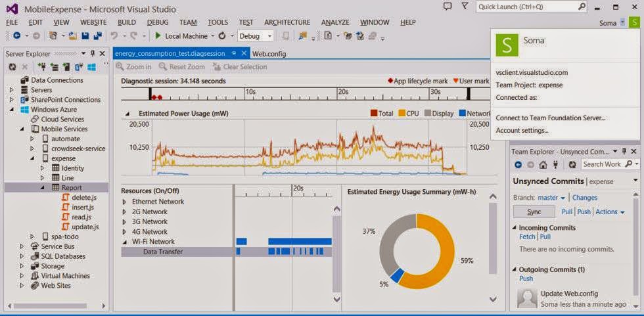Open the Actions dropdown link
This screenshot has height=316, width=644.
[610, 212]
